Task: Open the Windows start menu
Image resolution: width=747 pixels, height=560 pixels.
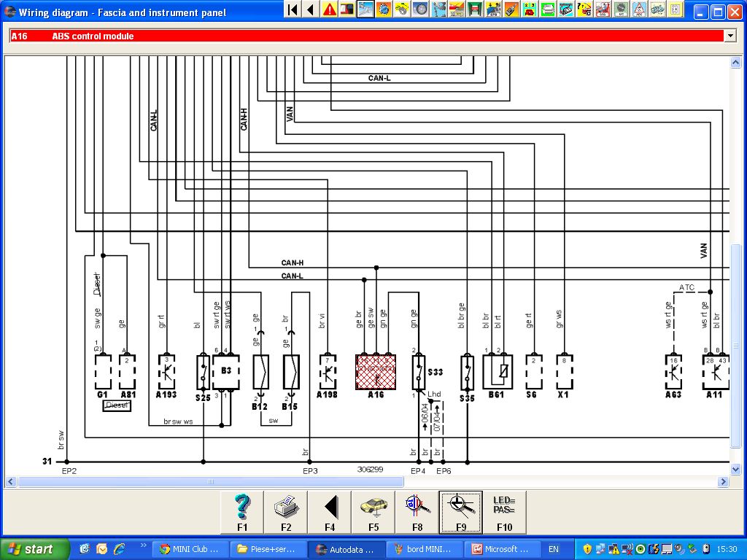Action: click(35, 549)
